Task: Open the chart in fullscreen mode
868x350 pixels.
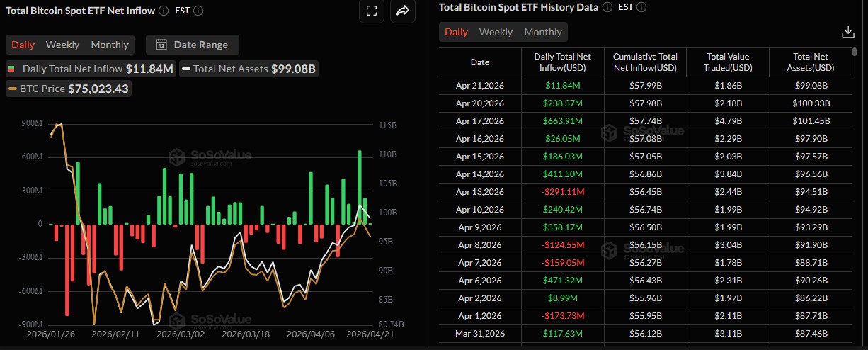Action: pos(372,11)
